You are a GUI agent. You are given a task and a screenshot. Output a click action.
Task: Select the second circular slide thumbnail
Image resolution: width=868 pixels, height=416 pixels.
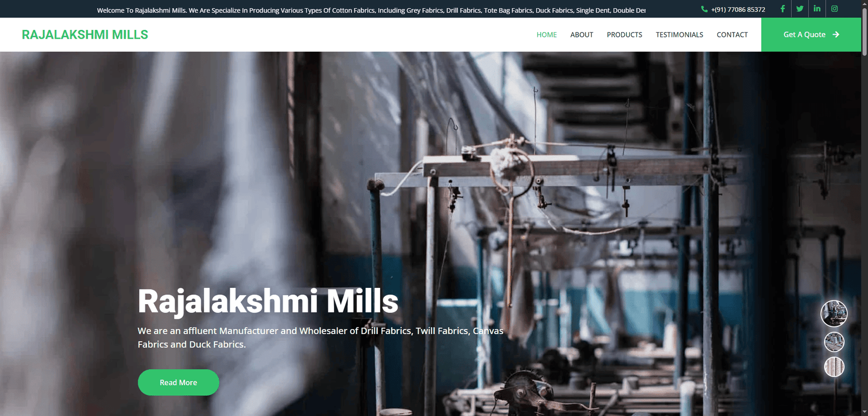pyautogui.click(x=834, y=342)
